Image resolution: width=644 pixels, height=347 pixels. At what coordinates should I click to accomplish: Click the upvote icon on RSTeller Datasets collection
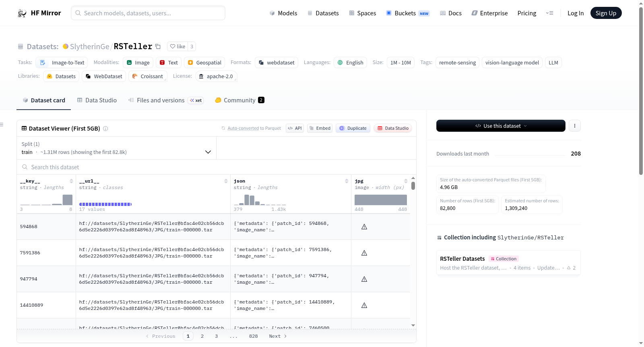pos(569,268)
